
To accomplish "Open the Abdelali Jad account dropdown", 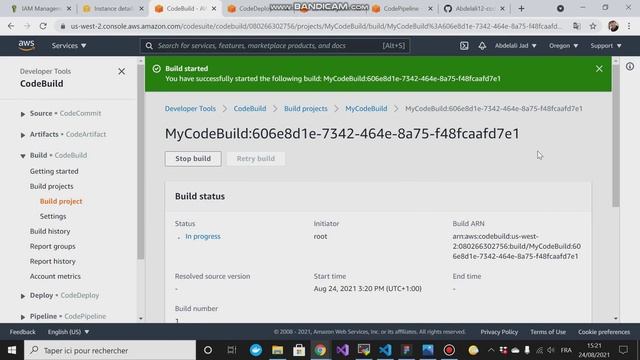I will point(516,46).
